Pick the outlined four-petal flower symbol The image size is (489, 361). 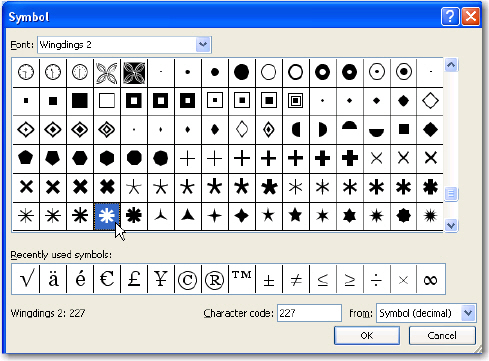[x=107, y=72]
